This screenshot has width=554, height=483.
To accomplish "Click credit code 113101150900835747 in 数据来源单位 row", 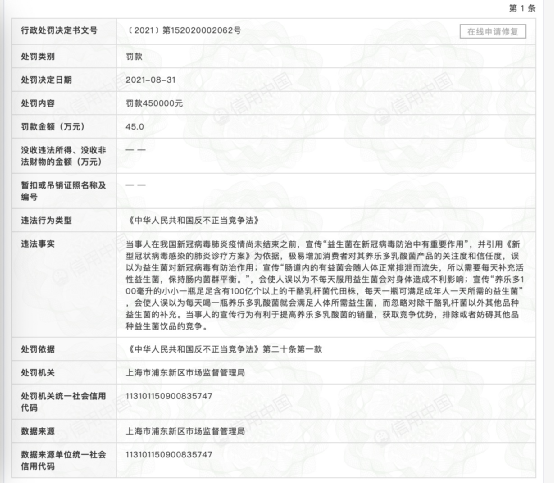I will (x=169, y=455).
